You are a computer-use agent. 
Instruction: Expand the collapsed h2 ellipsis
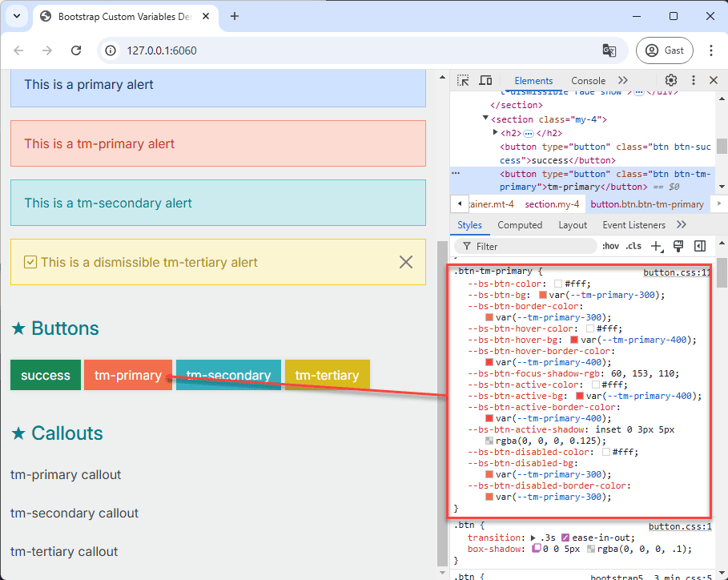(529, 134)
